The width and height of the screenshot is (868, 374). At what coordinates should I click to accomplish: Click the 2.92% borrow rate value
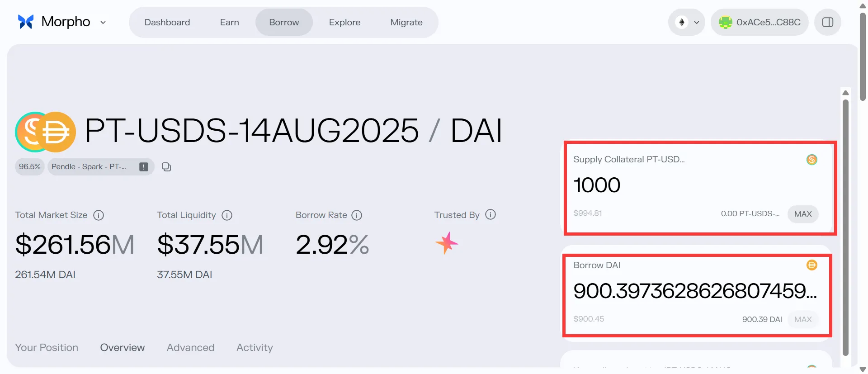tap(332, 245)
